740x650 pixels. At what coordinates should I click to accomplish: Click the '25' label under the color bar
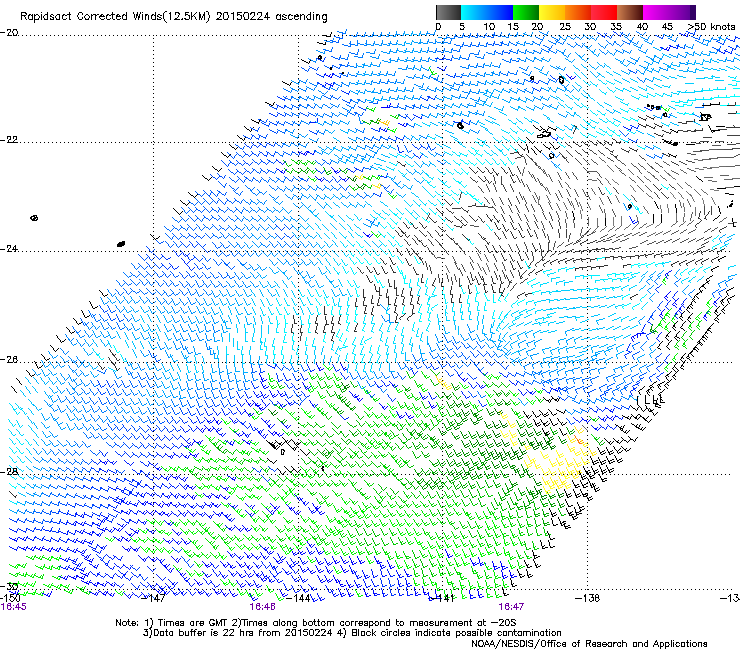tap(565, 26)
